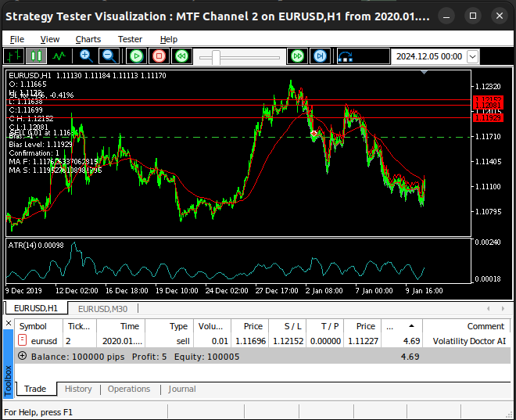The height and width of the screenshot is (420, 516).
Task: Sort by the Comment column header
Action: pyautogui.click(x=467, y=326)
